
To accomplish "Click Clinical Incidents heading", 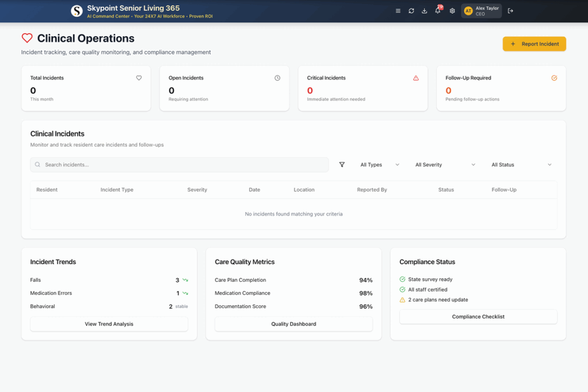I will 57,134.
